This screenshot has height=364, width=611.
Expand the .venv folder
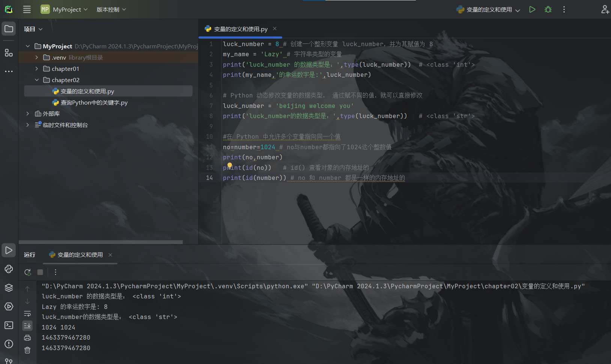[36, 57]
